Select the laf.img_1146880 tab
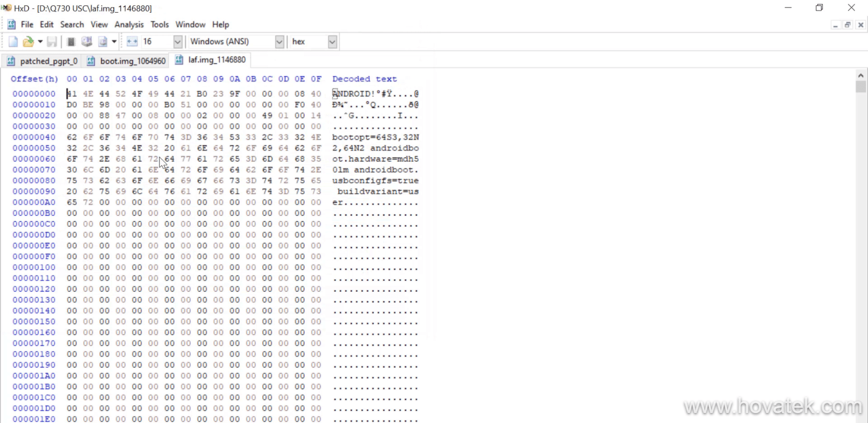Image resolution: width=868 pixels, height=423 pixels. 210,60
